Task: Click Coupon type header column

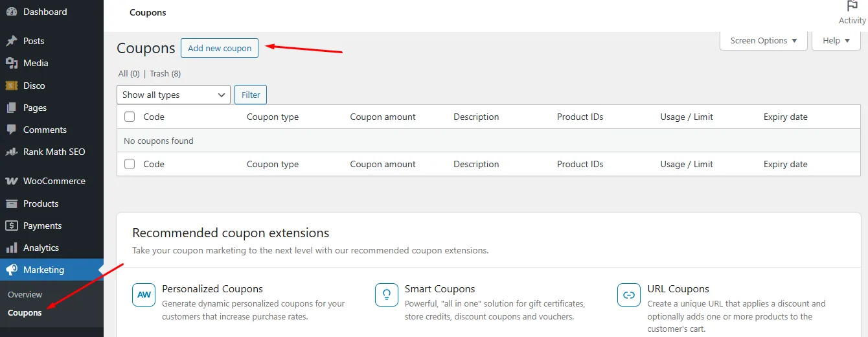Action: (273, 117)
